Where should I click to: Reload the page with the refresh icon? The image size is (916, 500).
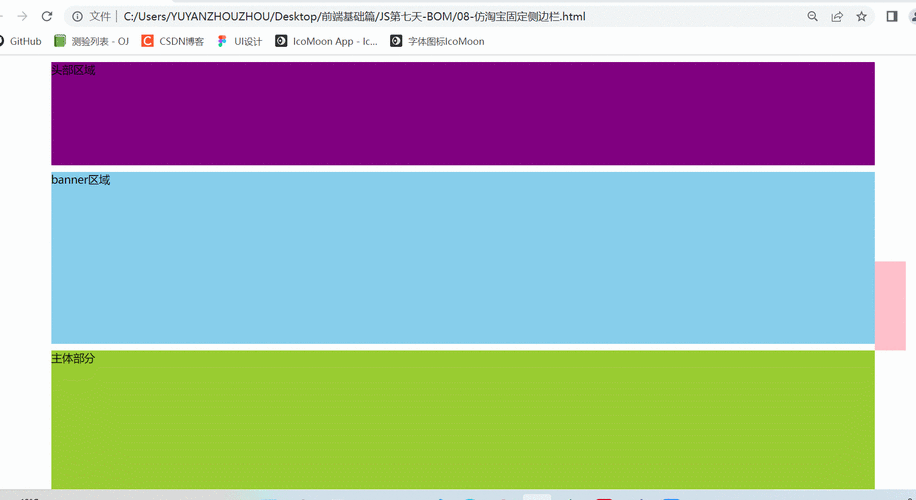point(47,16)
